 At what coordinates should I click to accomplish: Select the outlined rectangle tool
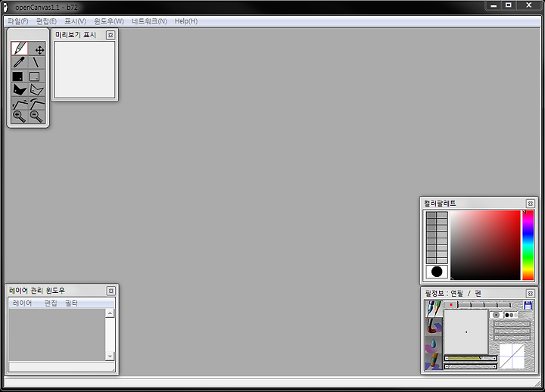pos(37,76)
